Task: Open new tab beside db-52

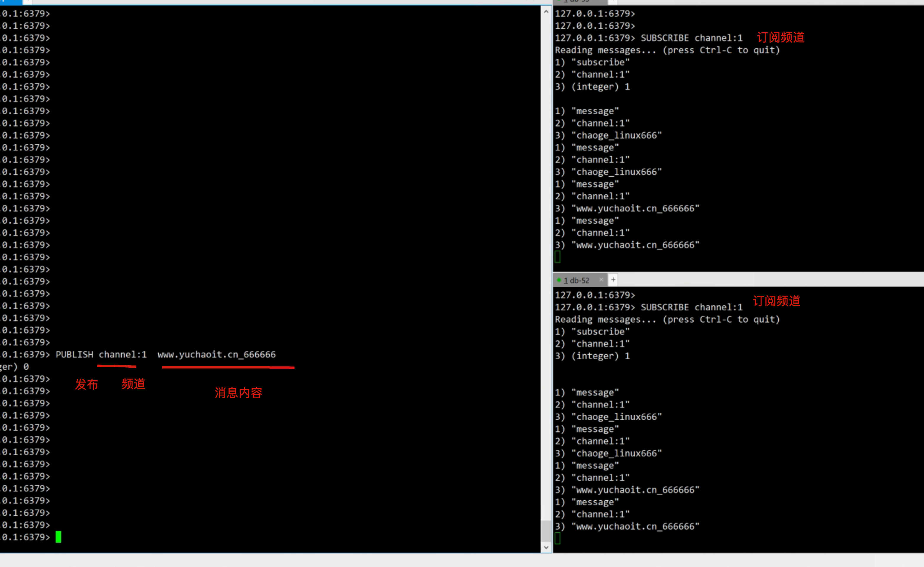Action: click(613, 280)
